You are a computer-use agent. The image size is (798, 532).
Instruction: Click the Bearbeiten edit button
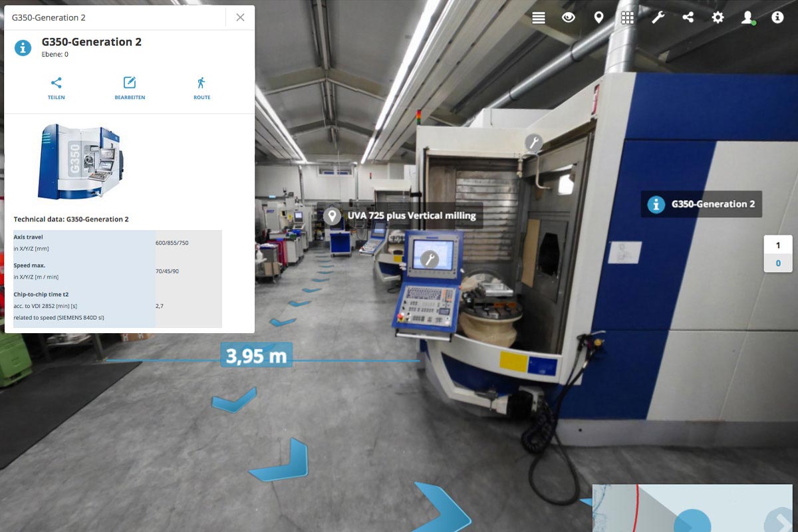click(130, 88)
